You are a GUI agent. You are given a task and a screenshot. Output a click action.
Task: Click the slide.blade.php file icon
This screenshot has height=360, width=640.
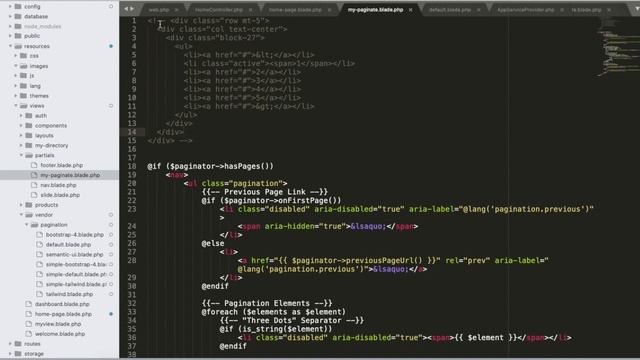[34, 195]
